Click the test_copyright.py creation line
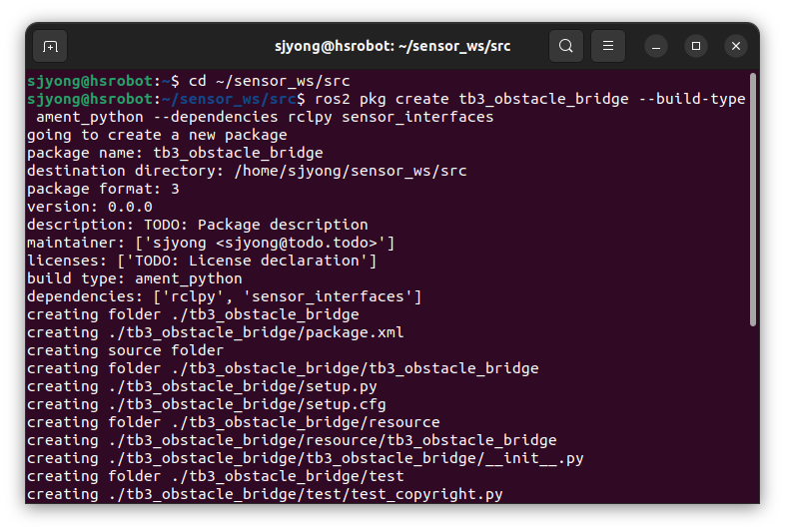This screenshot has width=785, height=532. [x=265, y=494]
